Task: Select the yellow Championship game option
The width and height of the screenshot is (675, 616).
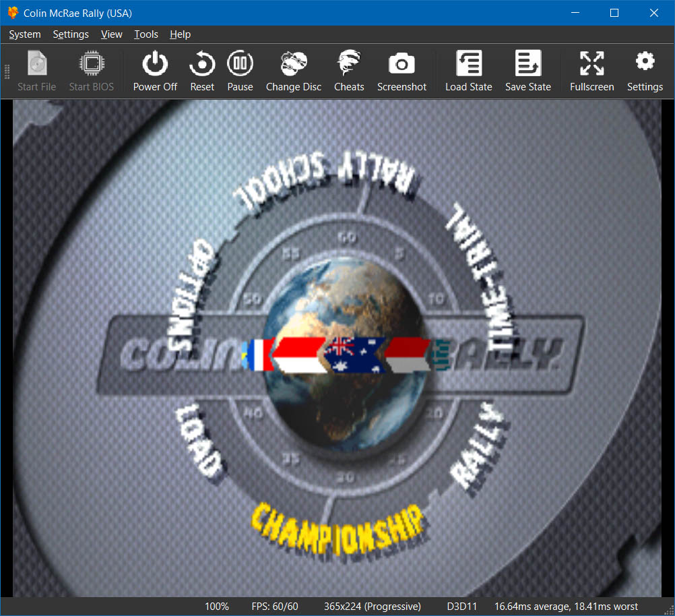Action: (340, 530)
